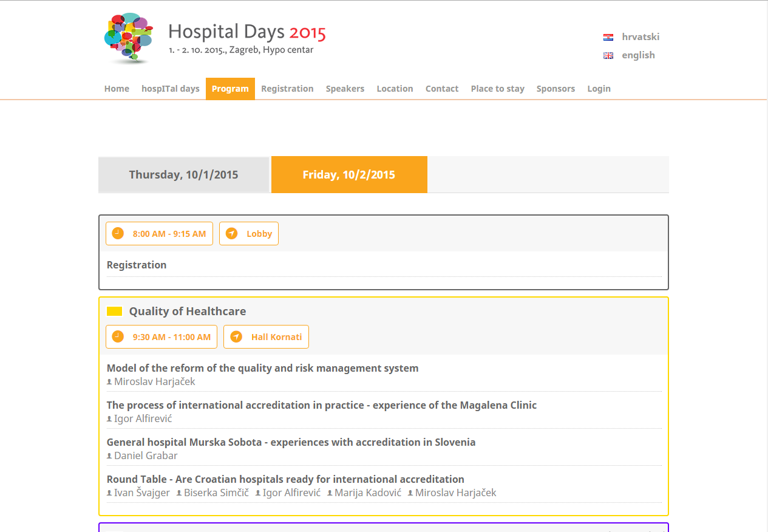Click the yellow Quality of Healthcare color swatch
Screen dimensions: 768x532
click(x=115, y=312)
